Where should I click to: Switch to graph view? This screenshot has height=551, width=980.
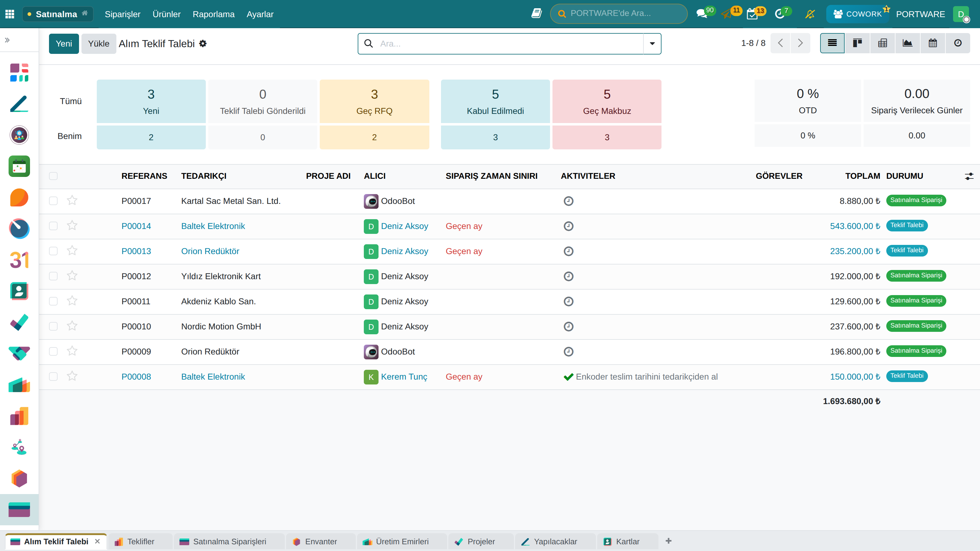907,43
